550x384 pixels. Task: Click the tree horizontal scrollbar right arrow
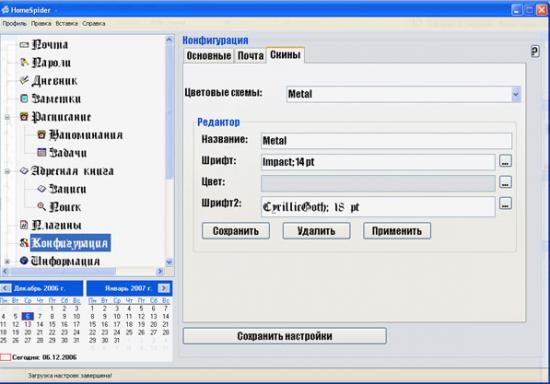point(160,271)
